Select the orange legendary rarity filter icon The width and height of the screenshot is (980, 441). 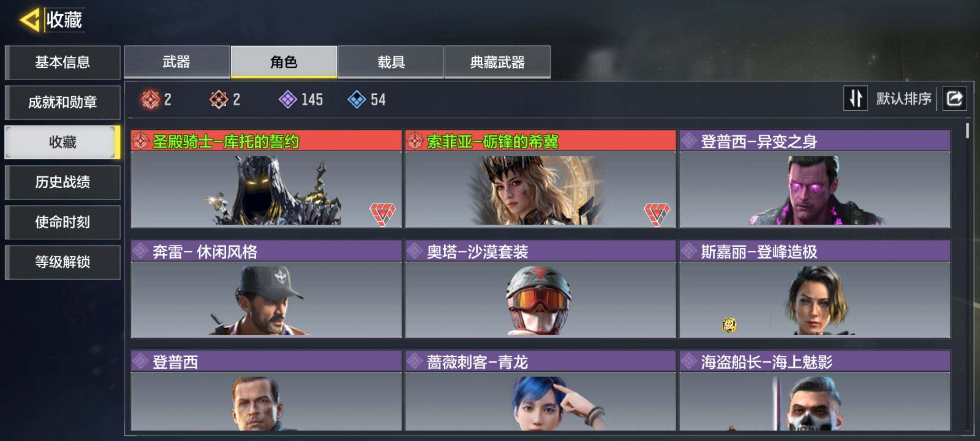[219, 99]
